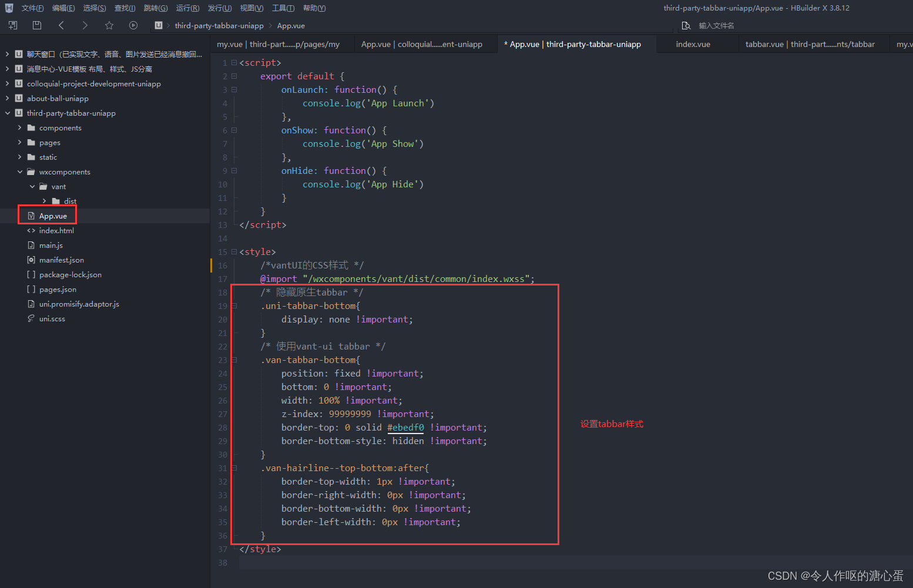Click the colloquial-project-development-uniapp project icon
The image size is (913, 588).
tap(19, 83)
